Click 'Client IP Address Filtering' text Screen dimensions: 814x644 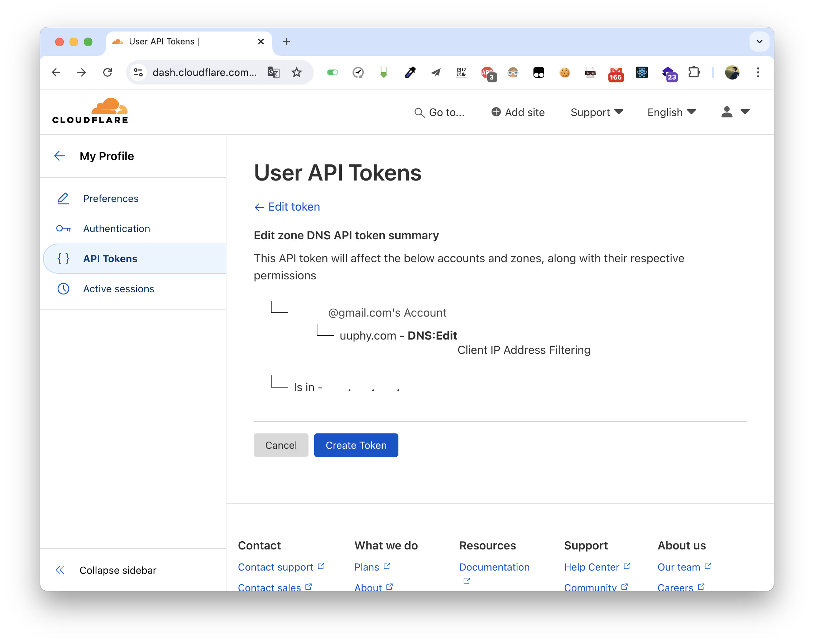[x=524, y=350]
